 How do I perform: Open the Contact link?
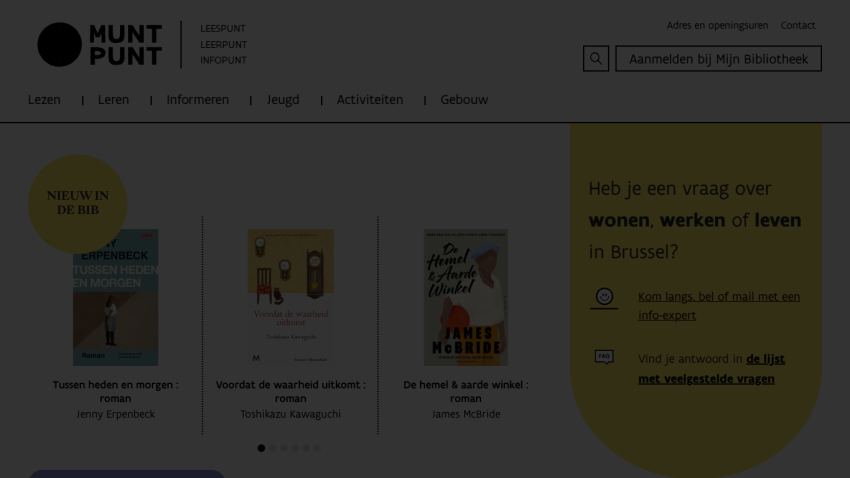(797, 25)
